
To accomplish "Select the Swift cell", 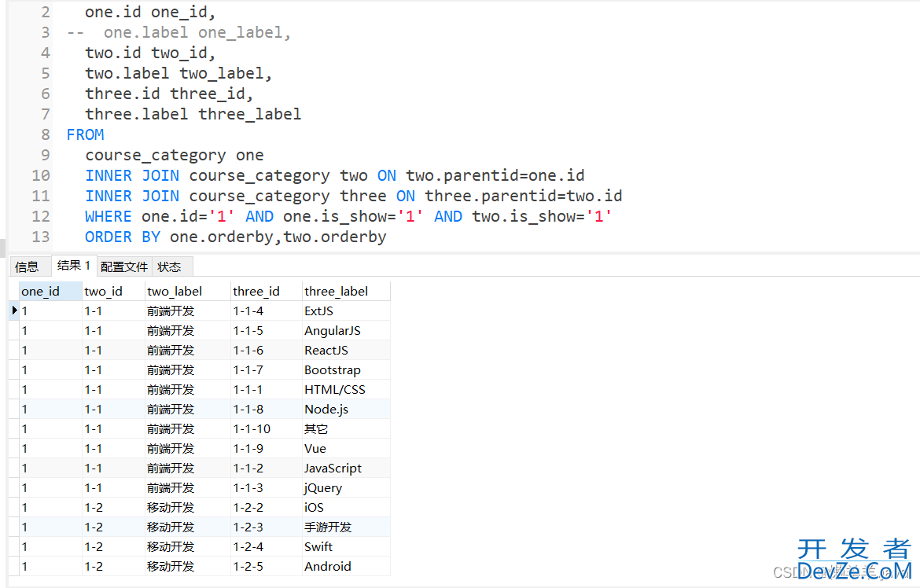I will (x=346, y=547).
